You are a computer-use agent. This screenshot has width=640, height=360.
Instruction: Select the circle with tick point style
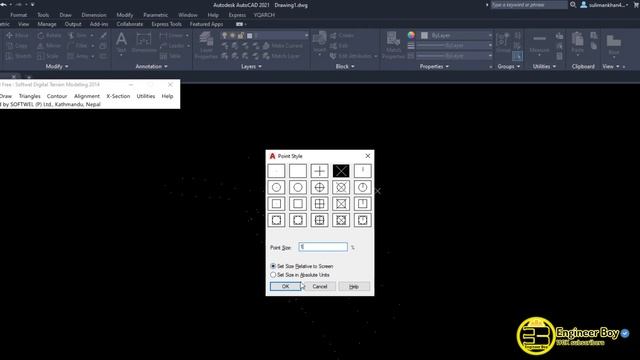[x=362, y=187]
